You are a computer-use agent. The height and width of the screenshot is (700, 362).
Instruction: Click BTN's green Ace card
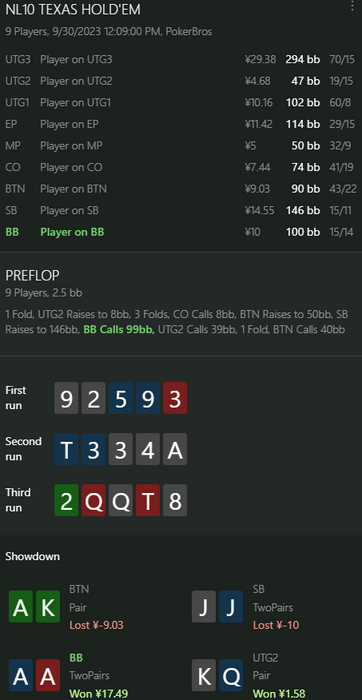(x=21, y=606)
